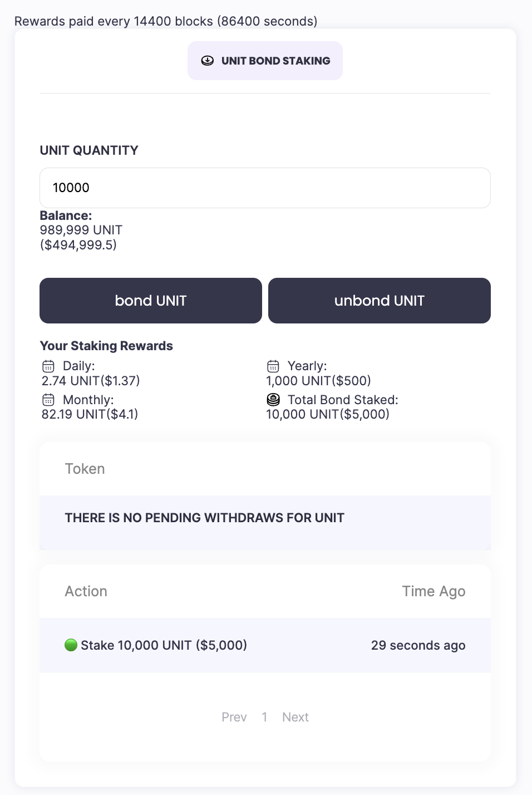The height and width of the screenshot is (795, 532).
Task: Go to Next page of actions
Action: (x=295, y=717)
